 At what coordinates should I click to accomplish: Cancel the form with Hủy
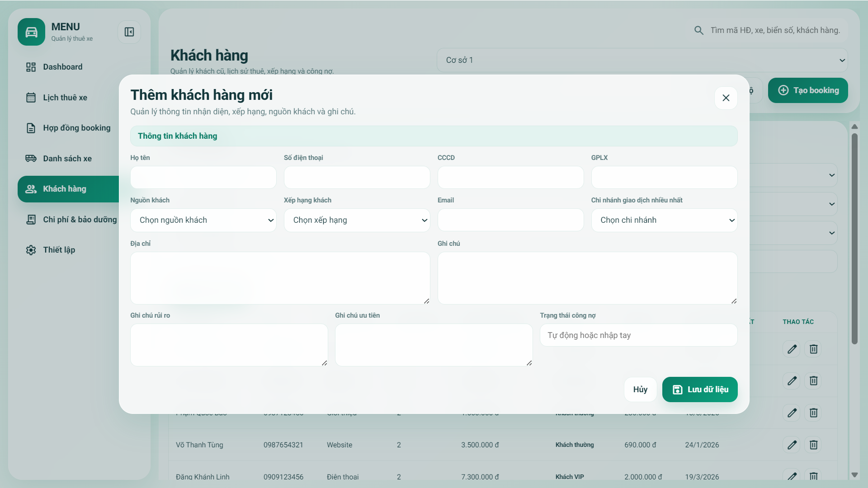[640, 389]
